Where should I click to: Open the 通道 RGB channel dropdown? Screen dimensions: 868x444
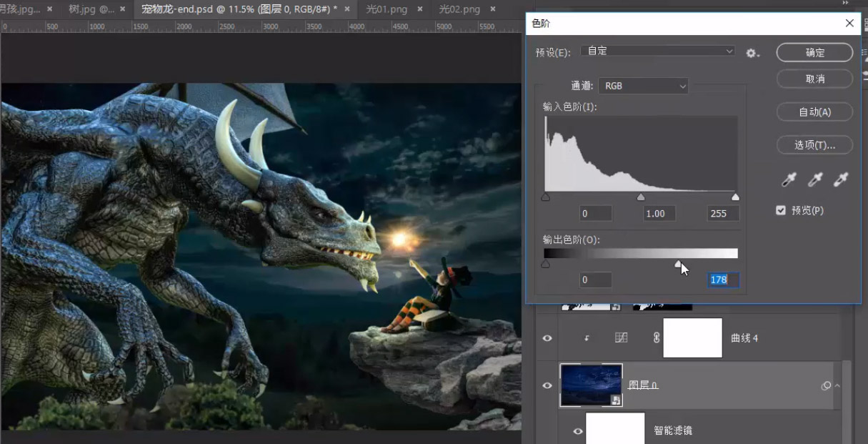point(644,86)
